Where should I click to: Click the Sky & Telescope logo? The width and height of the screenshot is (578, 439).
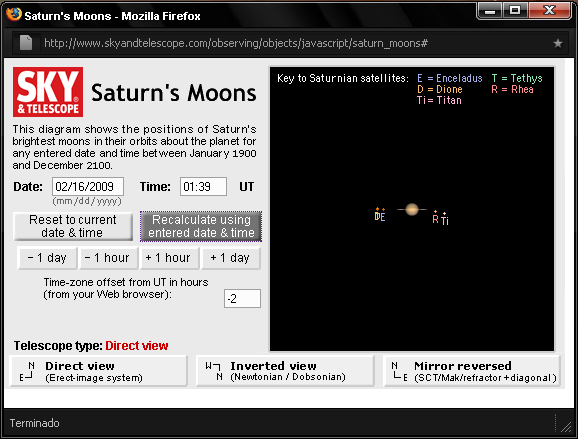(48, 92)
